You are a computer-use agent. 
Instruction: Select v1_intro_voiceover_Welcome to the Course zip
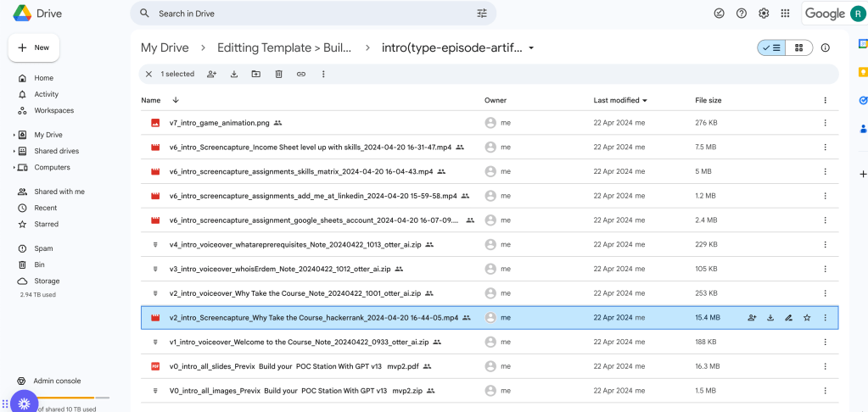490,342
